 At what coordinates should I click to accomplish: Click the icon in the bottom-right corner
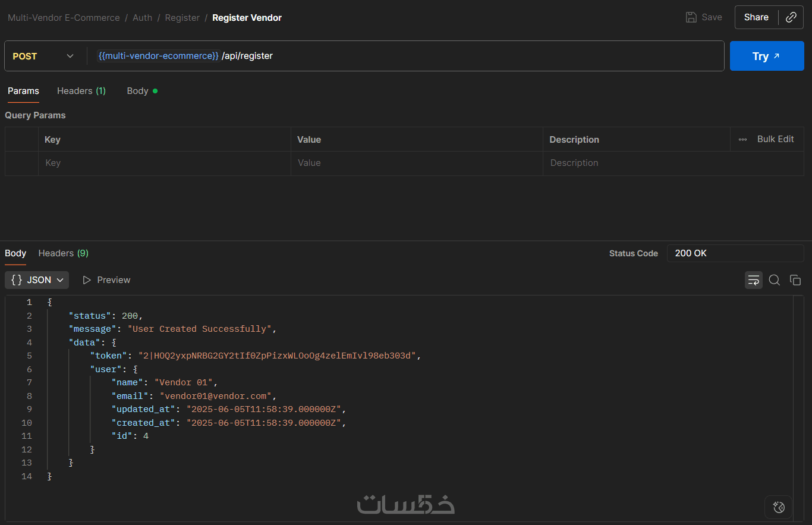(x=779, y=507)
